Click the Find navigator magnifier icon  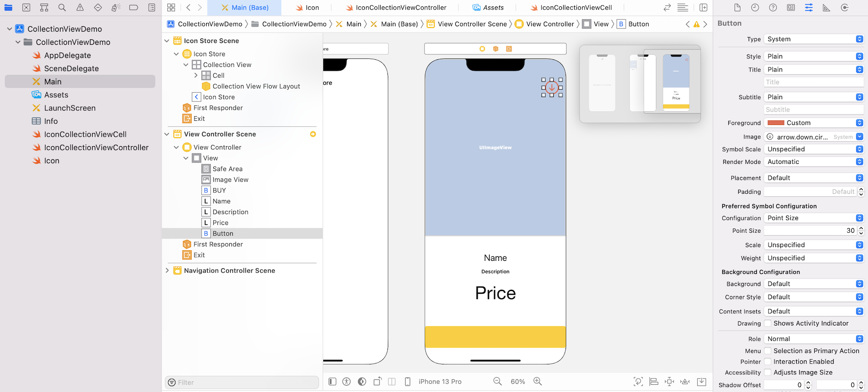(62, 8)
